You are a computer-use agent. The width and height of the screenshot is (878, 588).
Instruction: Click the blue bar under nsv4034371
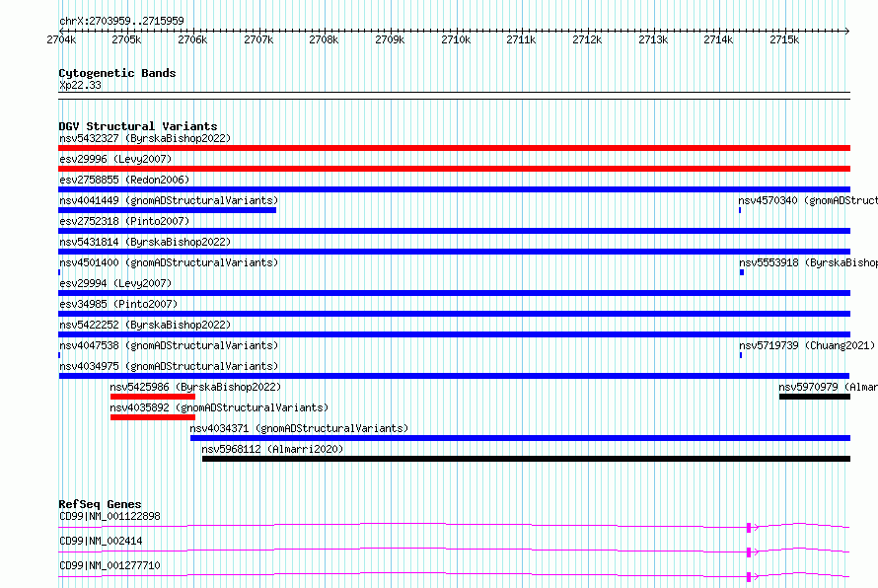(x=520, y=438)
